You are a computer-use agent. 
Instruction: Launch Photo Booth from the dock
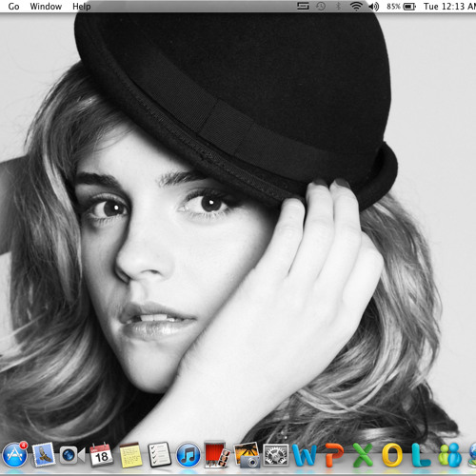217,454
